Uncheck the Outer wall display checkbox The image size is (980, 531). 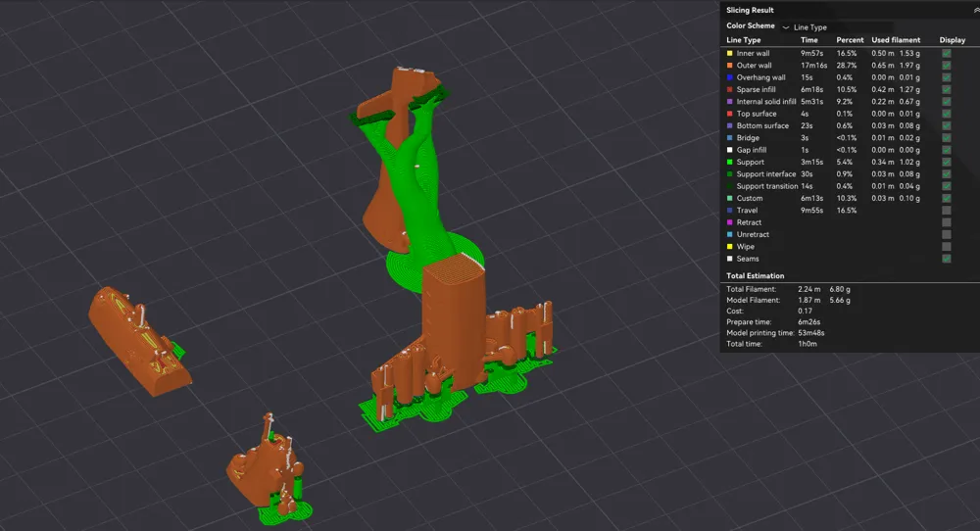pyautogui.click(x=947, y=66)
